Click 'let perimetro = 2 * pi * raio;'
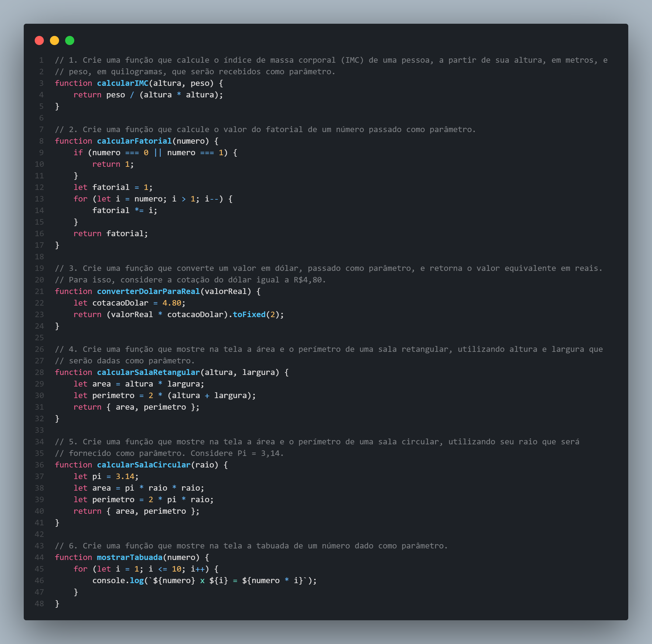This screenshot has height=644, width=652. pyautogui.click(x=144, y=500)
